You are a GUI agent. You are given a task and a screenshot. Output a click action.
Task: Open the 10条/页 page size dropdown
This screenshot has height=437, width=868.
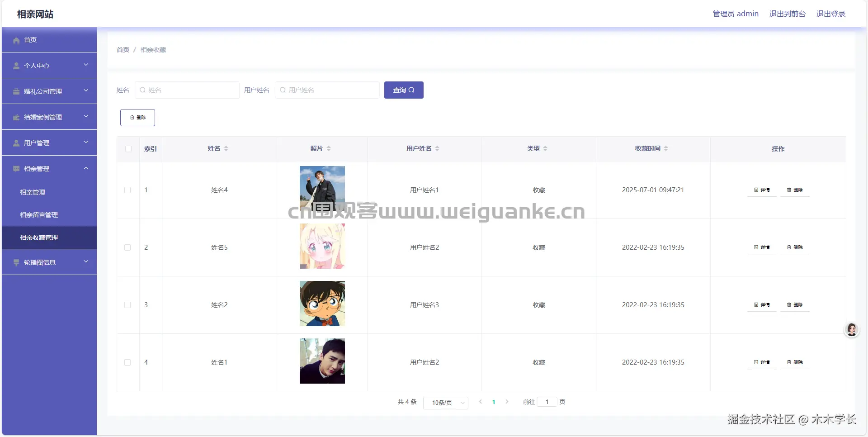(x=445, y=403)
